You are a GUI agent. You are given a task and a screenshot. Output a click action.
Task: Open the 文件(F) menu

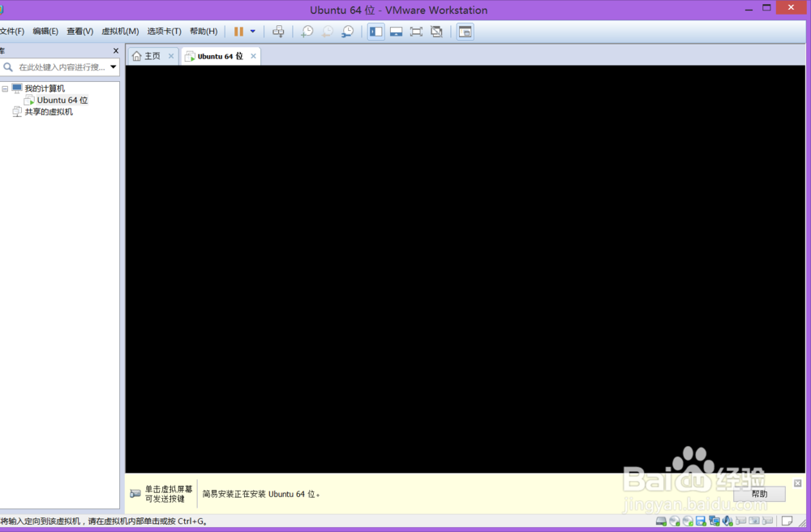[x=12, y=32]
